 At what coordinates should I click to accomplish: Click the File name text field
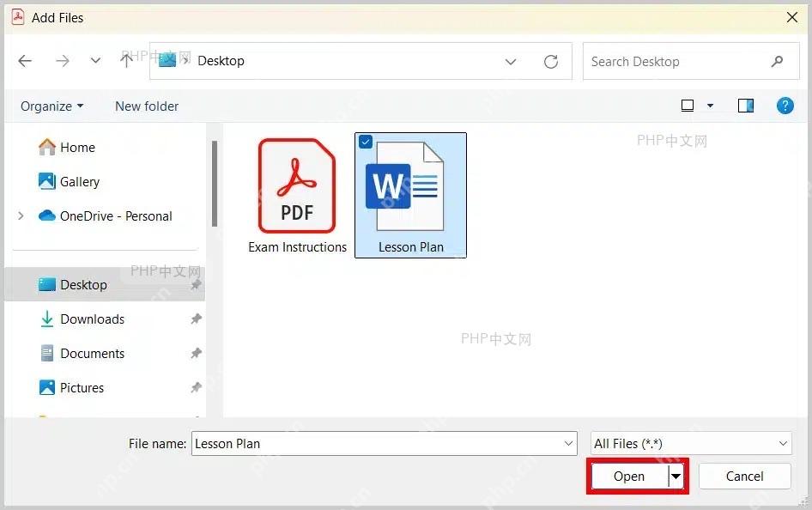click(x=385, y=444)
